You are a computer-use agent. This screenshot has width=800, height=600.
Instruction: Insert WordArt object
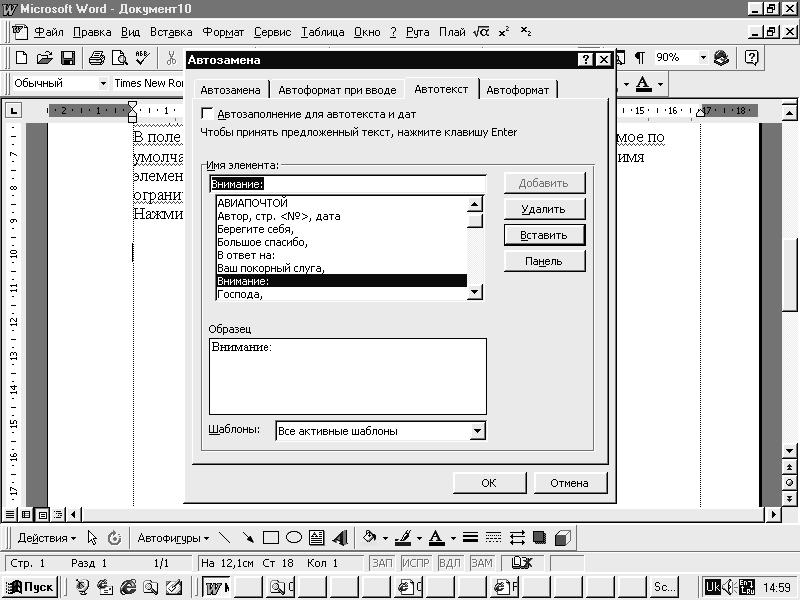pos(340,538)
